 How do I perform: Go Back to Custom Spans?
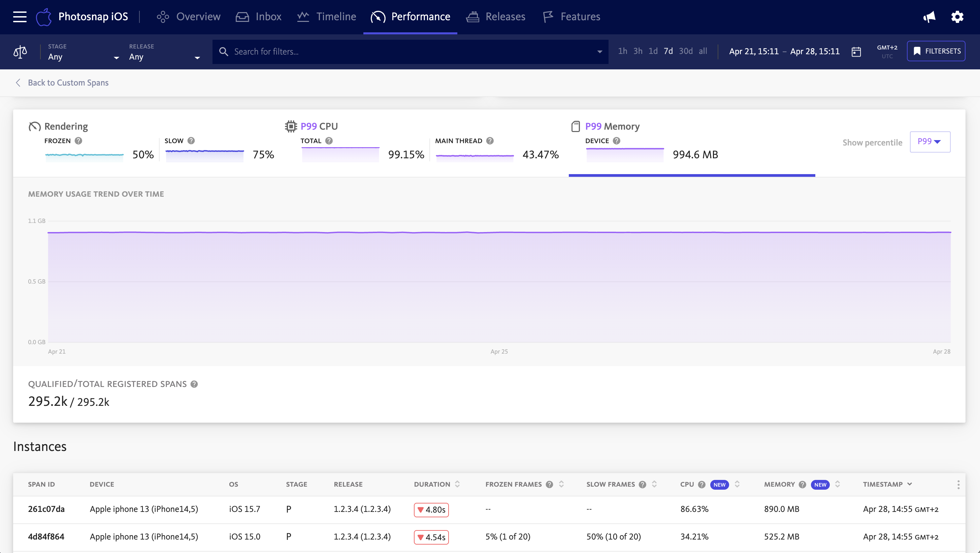click(68, 83)
